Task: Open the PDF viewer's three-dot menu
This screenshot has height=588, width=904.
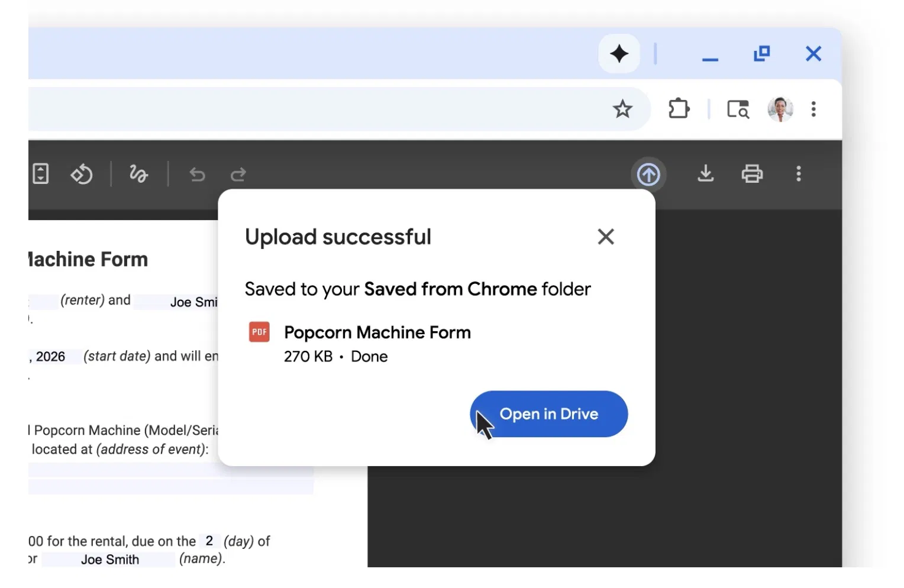Action: pos(799,174)
